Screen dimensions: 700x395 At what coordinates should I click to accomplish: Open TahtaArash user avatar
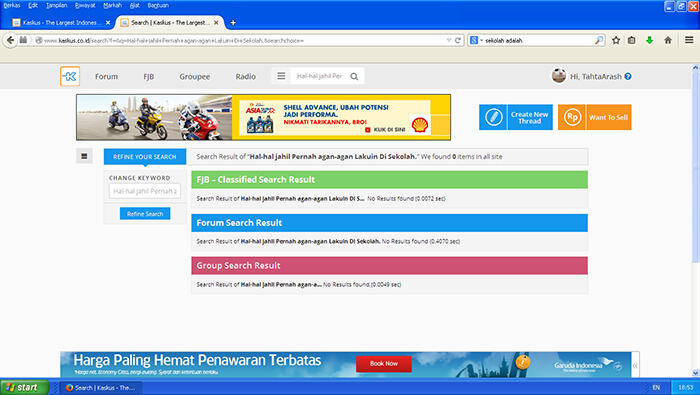point(558,76)
